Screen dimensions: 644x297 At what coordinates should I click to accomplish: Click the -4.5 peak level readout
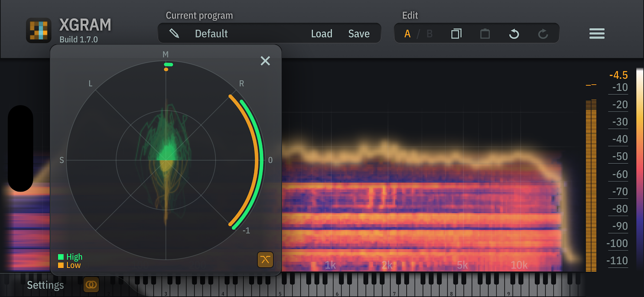point(618,75)
